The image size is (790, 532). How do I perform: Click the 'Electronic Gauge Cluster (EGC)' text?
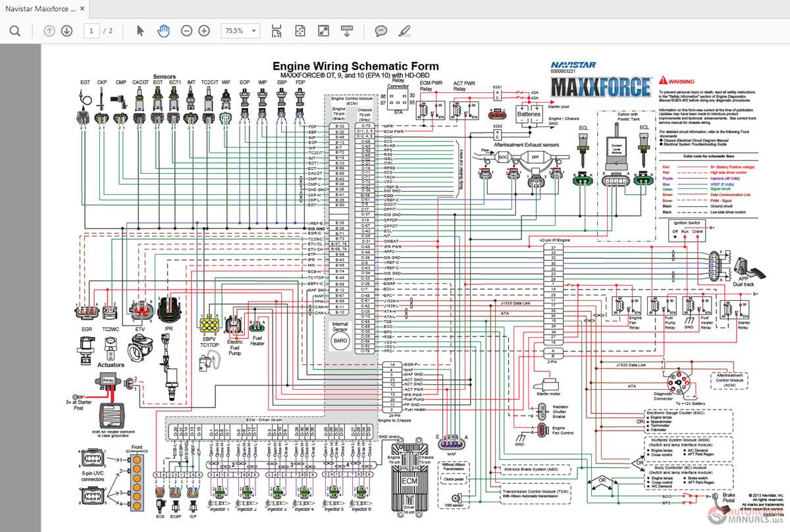pyautogui.click(x=674, y=412)
